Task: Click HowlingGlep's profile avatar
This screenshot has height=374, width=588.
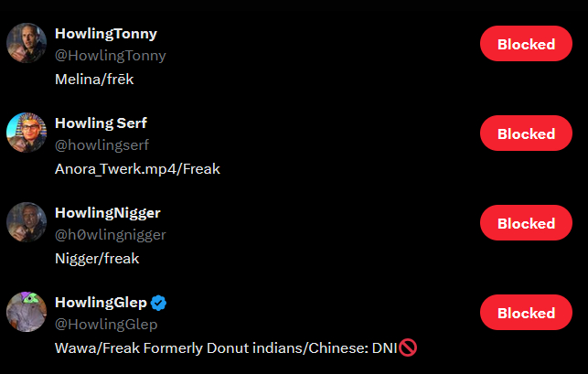Action: pos(27,312)
